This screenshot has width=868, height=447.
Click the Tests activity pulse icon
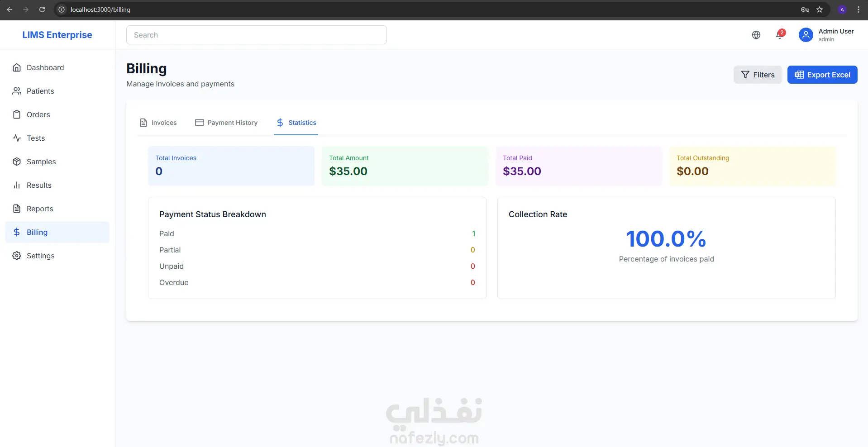(17, 138)
